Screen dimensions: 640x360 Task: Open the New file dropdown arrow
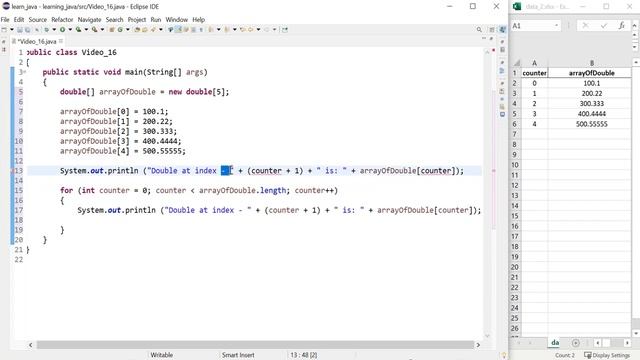click(x=12, y=30)
